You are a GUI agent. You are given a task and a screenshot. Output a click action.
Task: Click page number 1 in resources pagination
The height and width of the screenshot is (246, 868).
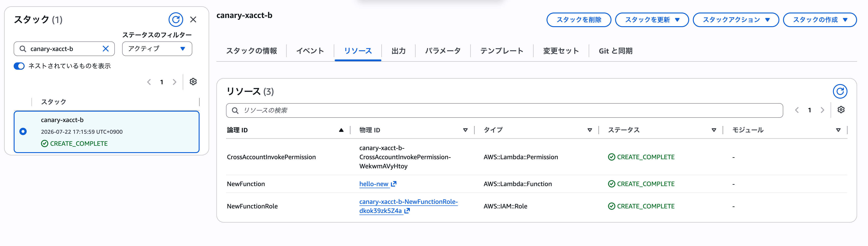[x=809, y=110]
